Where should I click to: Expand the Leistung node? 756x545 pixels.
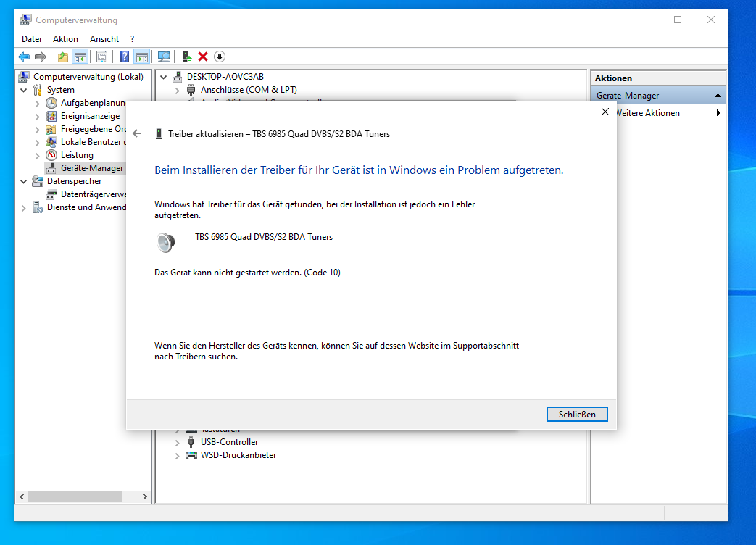37,155
